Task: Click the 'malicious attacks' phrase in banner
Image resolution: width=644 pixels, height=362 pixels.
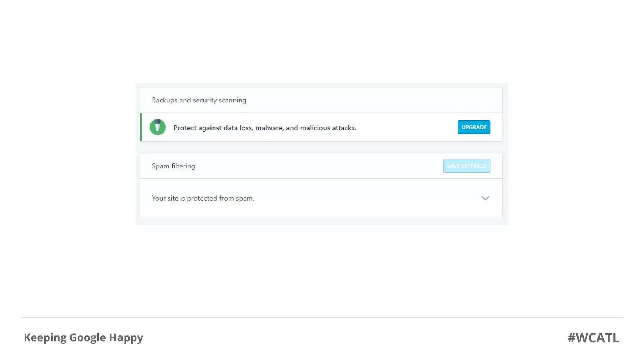Action: pos(328,128)
